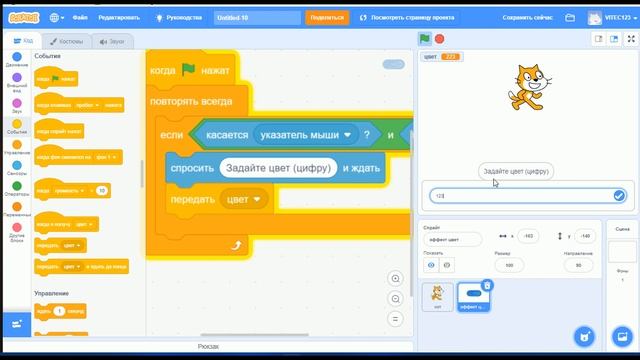Click the workspace 'когда флаг нажат' hat block

point(192,69)
